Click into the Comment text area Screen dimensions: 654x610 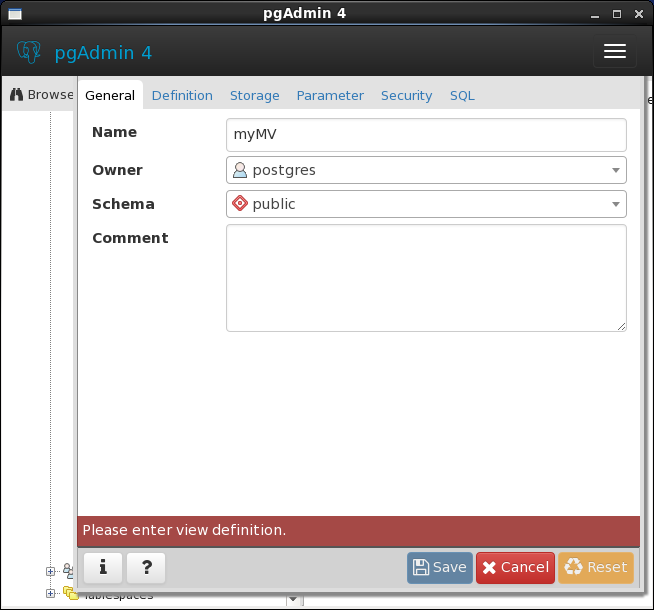tap(426, 278)
